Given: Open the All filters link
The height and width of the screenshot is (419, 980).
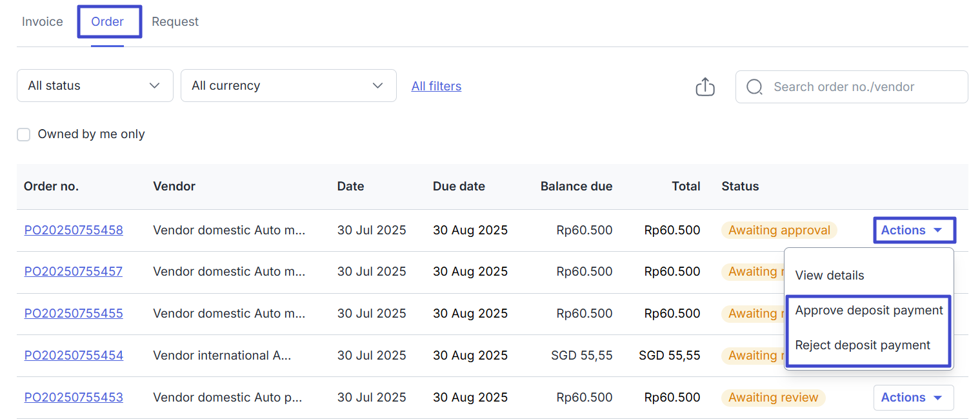Looking at the screenshot, I should [436, 87].
